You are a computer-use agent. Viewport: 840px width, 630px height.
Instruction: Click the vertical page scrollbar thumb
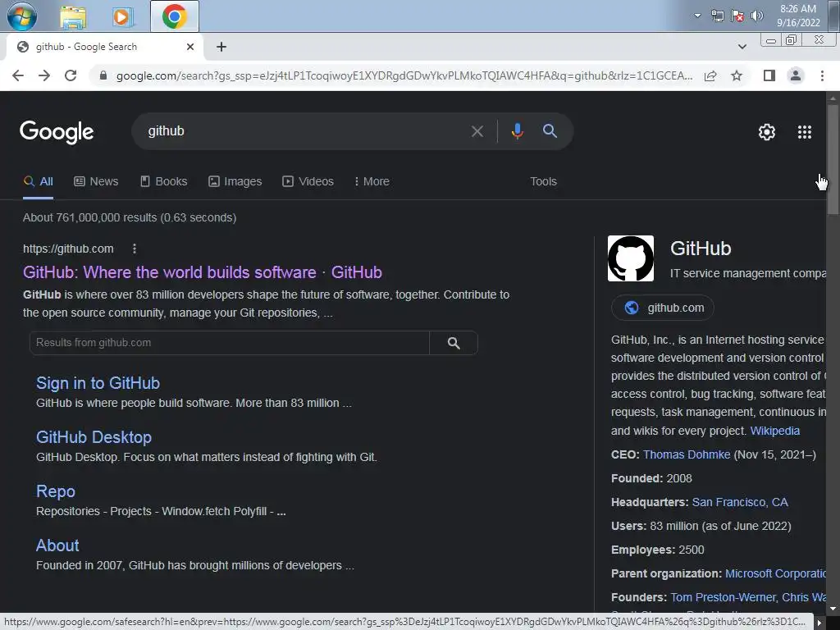833,160
